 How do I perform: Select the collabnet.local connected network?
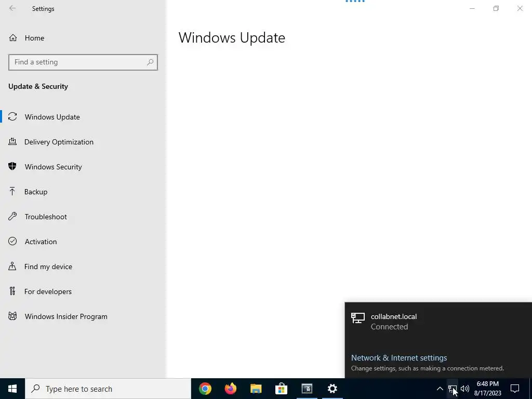[438, 321]
